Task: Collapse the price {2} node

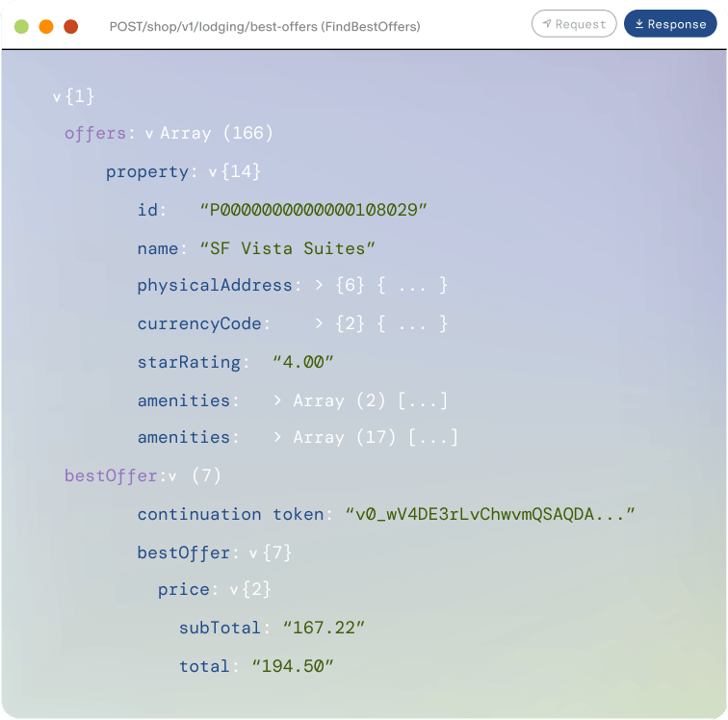Action: [x=234, y=590]
